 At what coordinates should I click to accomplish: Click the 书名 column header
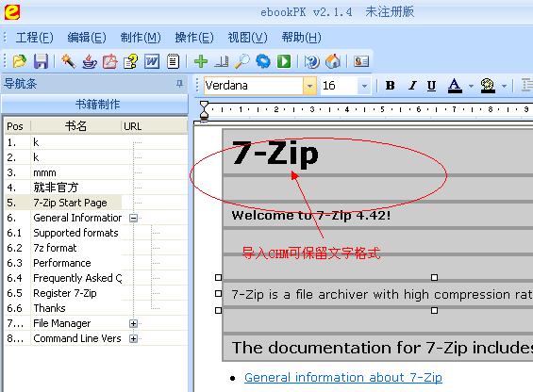tap(75, 126)
